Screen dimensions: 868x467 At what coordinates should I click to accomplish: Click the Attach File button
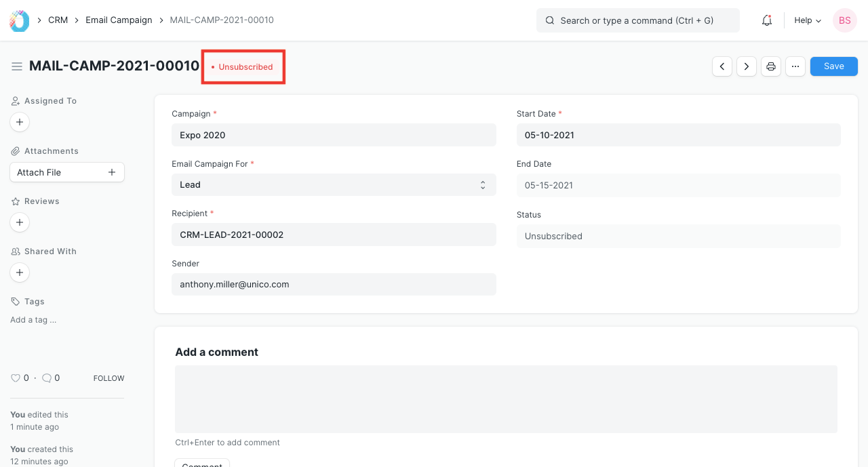coord(67,172)
